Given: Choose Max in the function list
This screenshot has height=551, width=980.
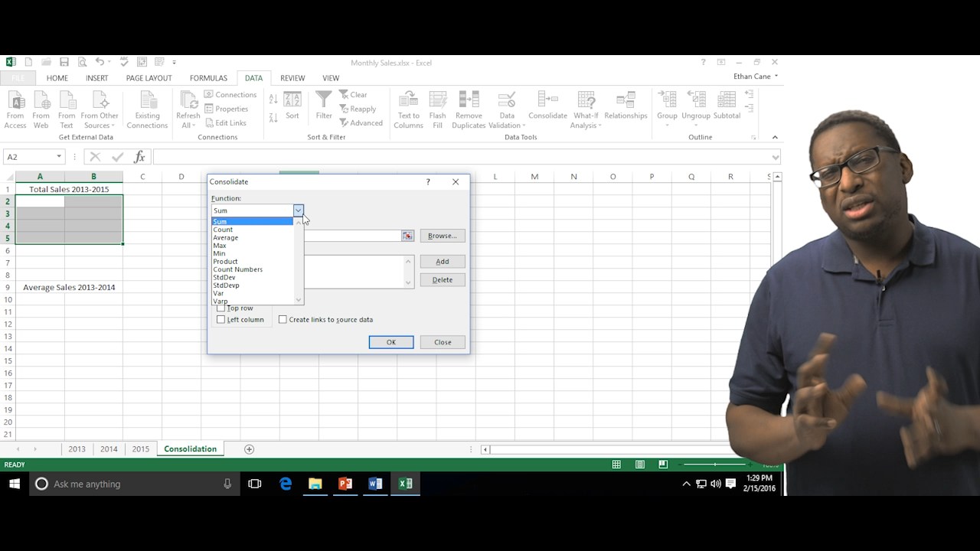Looking at the screenshot, I should [252, 246].
